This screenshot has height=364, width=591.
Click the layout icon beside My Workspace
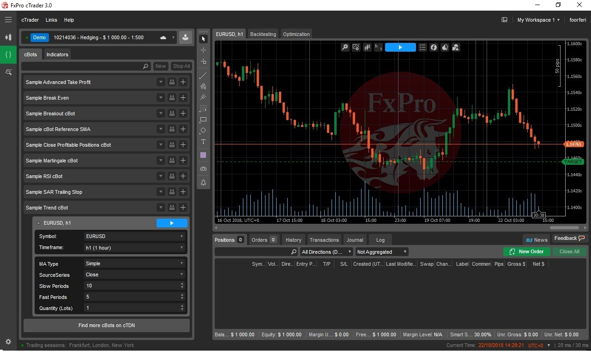click(x=505, y=20)
